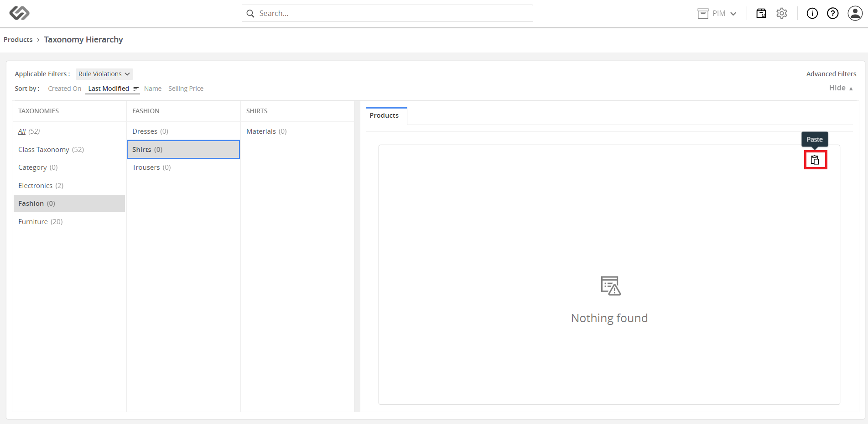
Task: Switch to the Products tab
Action: click(384, 115)
